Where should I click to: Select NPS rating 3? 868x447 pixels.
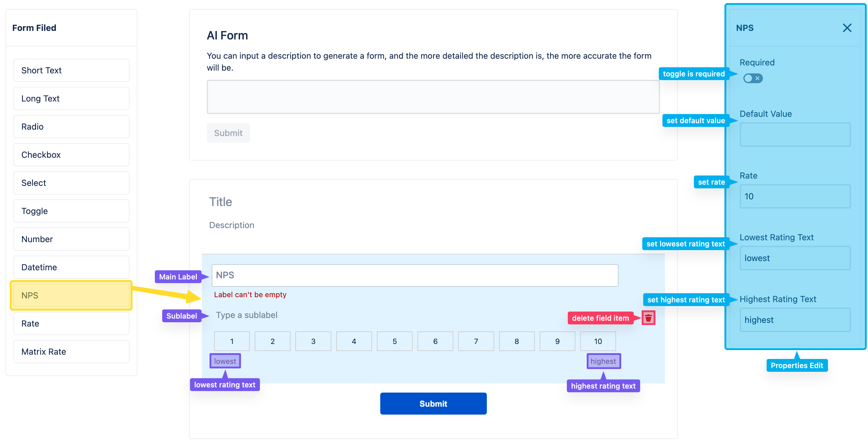[313, 341]
